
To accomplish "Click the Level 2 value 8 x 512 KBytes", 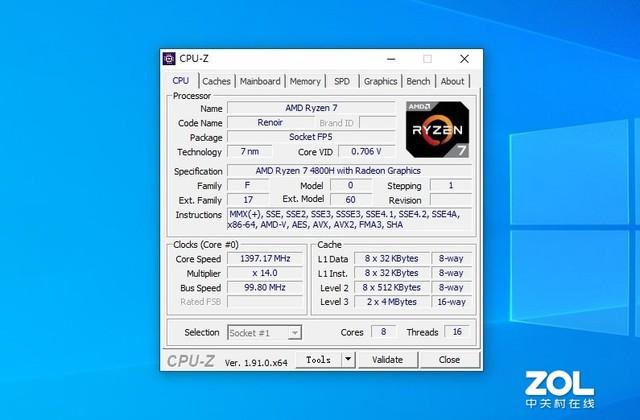I will click(x=392, y=287).
